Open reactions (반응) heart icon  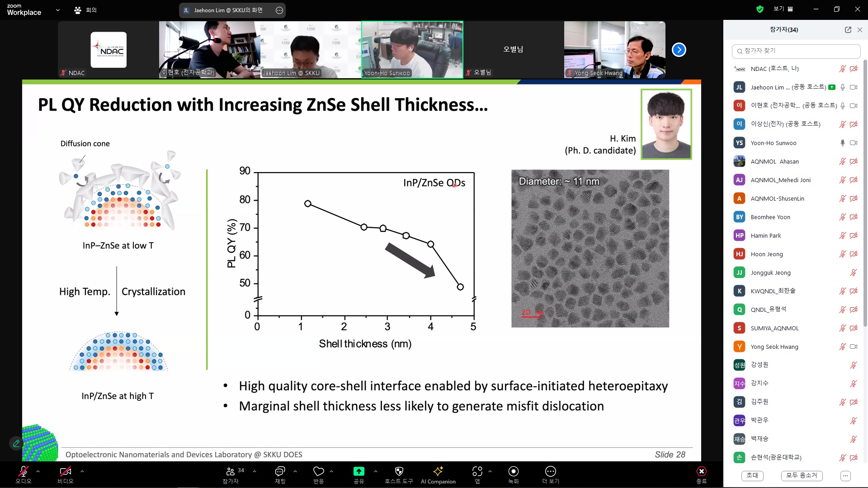(319, 471)
